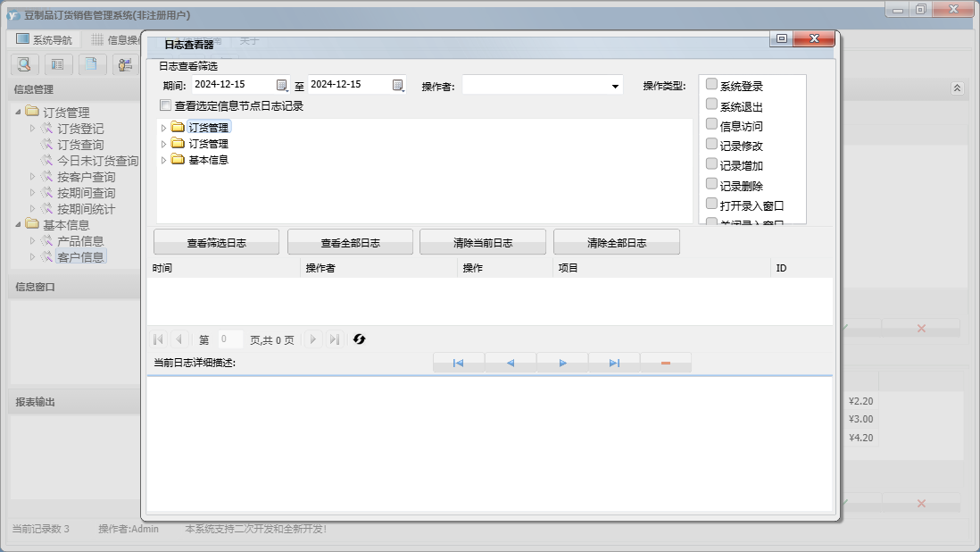This screenshot has width=980, height=552.
Task: Jump to first log record with blue arrow
Action: coord(458,363)
